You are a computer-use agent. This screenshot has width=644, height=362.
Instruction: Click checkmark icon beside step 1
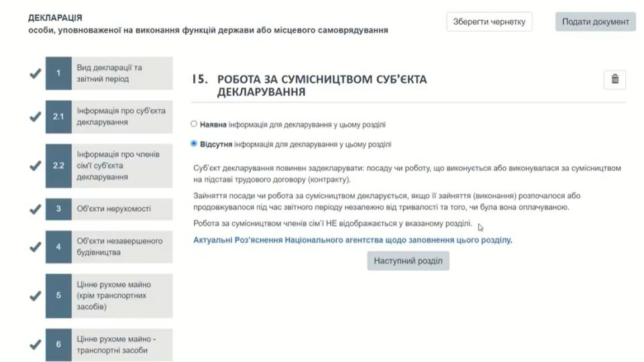click(x=36, y=74)
